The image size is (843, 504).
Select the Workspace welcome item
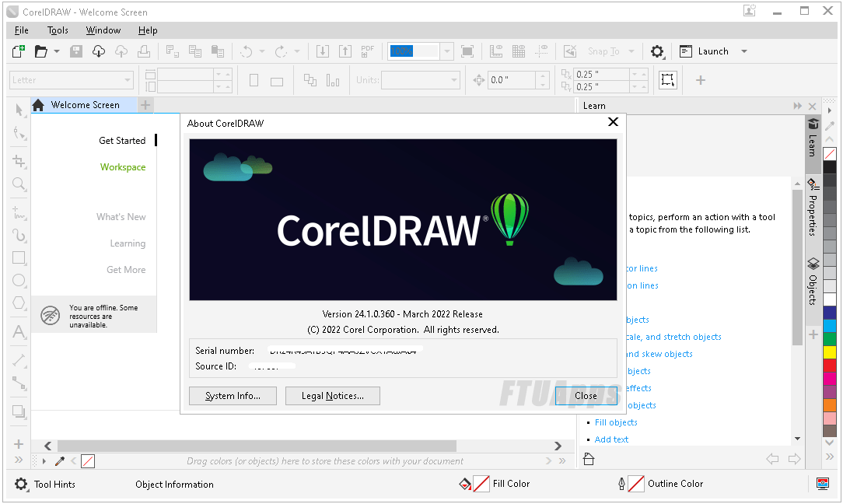coord(123,167)
